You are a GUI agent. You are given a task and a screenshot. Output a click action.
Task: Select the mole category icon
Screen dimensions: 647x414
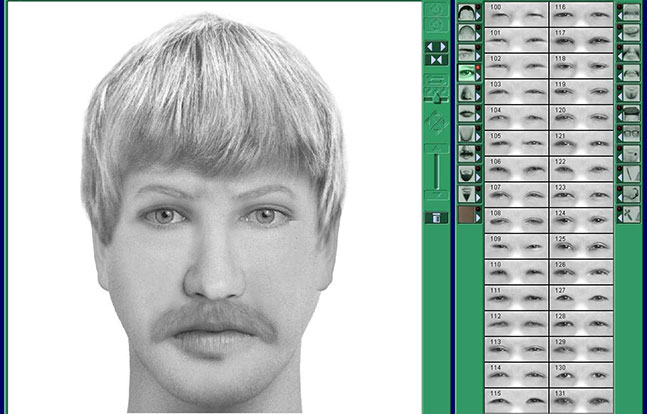[631, 154]
